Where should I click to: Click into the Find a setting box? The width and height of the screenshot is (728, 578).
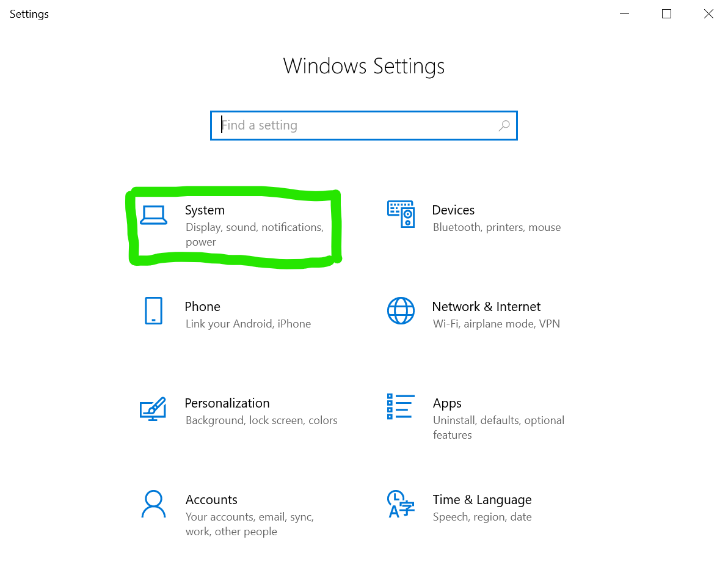pyautogui.click(x=364, y=125)
